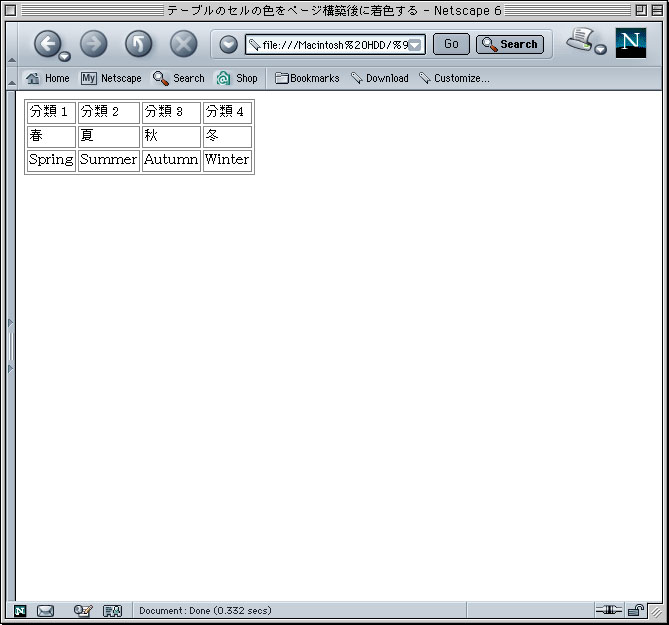This screenshot has height=625, width=669.
Task: Click the Spring table cell
Action: [51, 160]
